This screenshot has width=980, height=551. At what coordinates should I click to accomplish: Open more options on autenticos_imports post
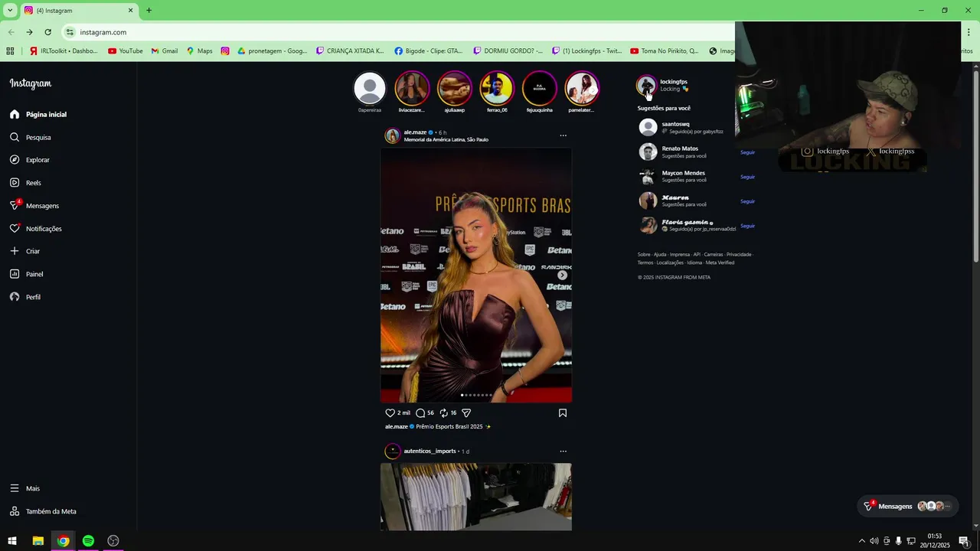click(x=563, y=452)
